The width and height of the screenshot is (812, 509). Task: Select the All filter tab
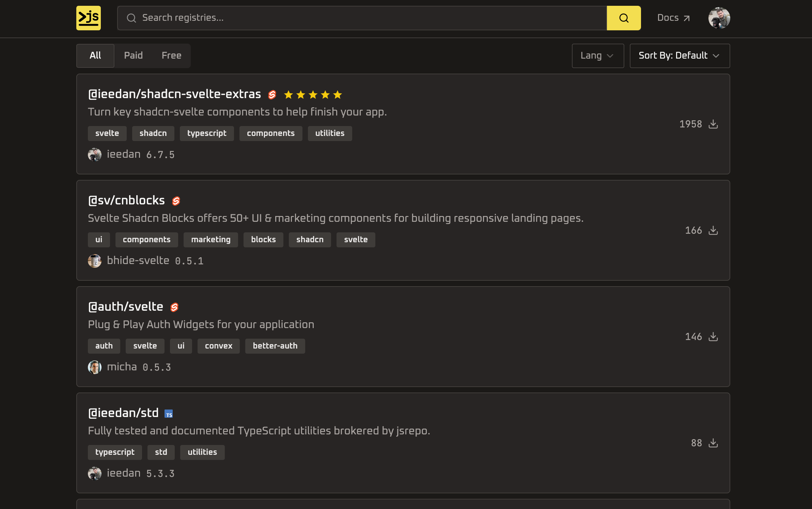tap(95, 56)
